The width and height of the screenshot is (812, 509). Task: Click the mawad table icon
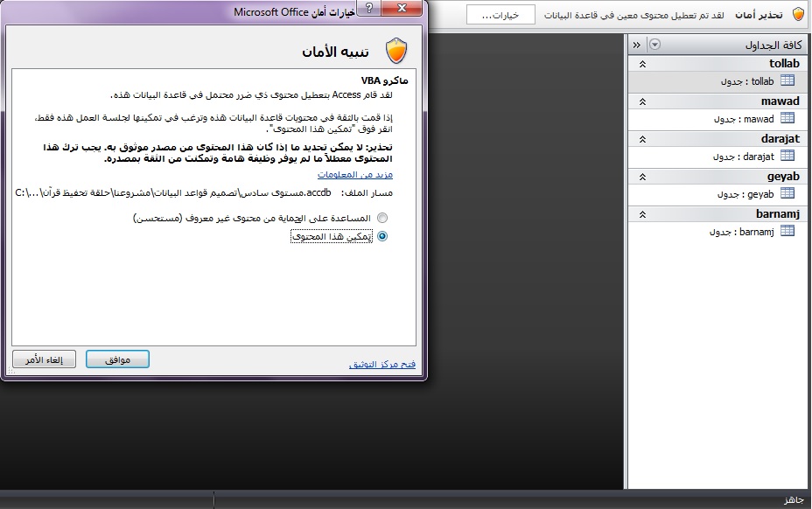[787, 119]
